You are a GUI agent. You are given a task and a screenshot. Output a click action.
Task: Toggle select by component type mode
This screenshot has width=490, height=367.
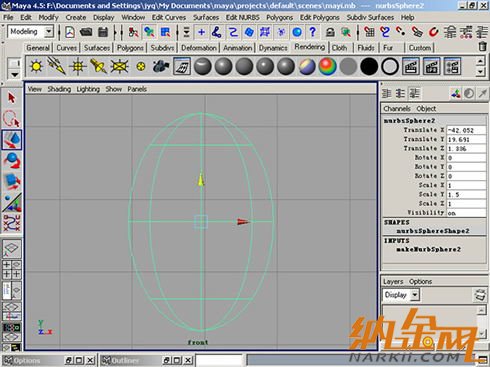(165, 32)
